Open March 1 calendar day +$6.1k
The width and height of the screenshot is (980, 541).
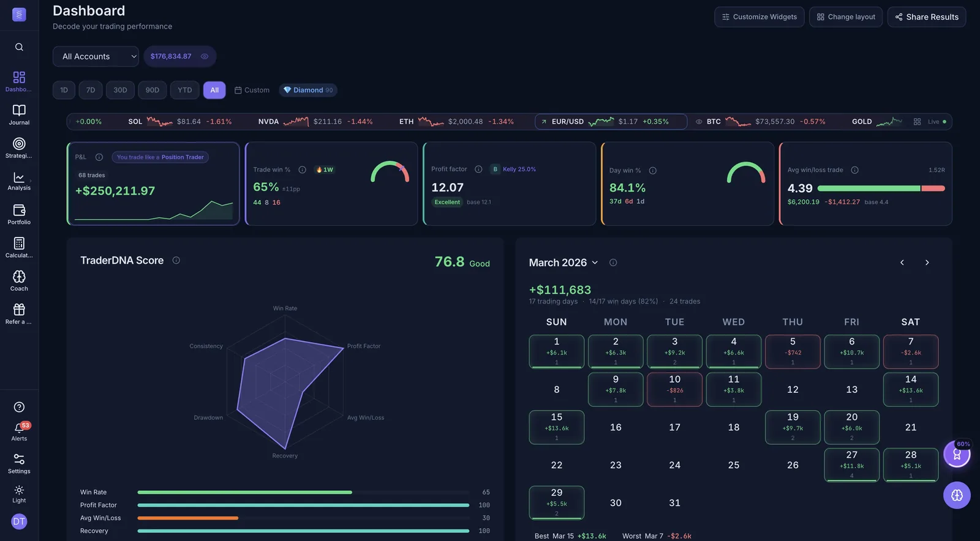(x=556, y=352)
